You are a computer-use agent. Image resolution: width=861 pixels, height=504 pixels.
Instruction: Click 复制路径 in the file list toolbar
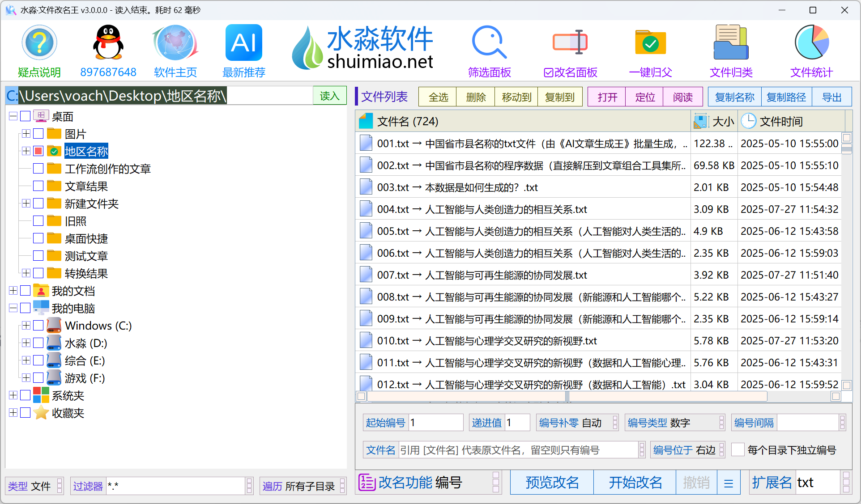tap(786, 97)
